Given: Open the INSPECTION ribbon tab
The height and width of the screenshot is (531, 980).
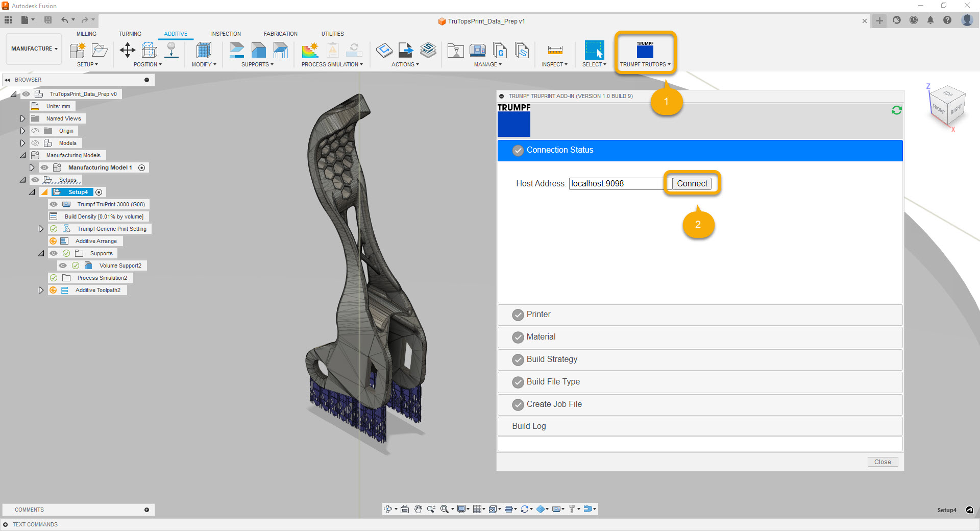Looking at the screenshot, I should click(226, 34).
